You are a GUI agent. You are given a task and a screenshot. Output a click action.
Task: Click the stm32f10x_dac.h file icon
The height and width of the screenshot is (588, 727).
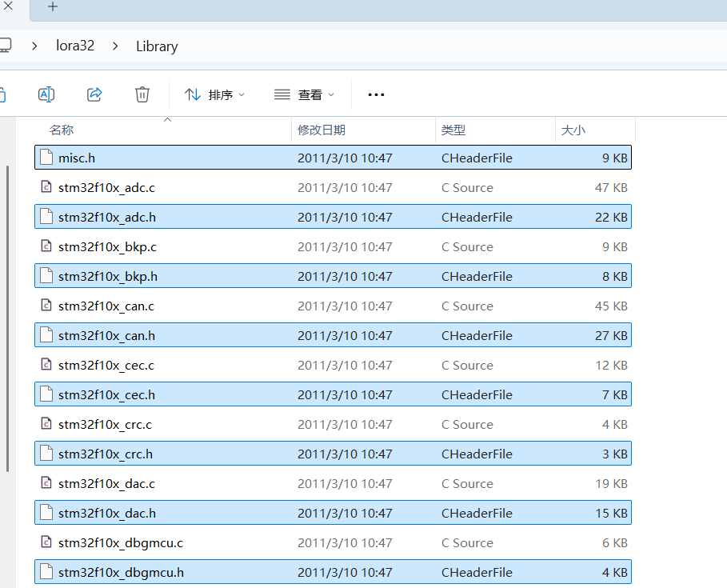[x=46, y=513]
